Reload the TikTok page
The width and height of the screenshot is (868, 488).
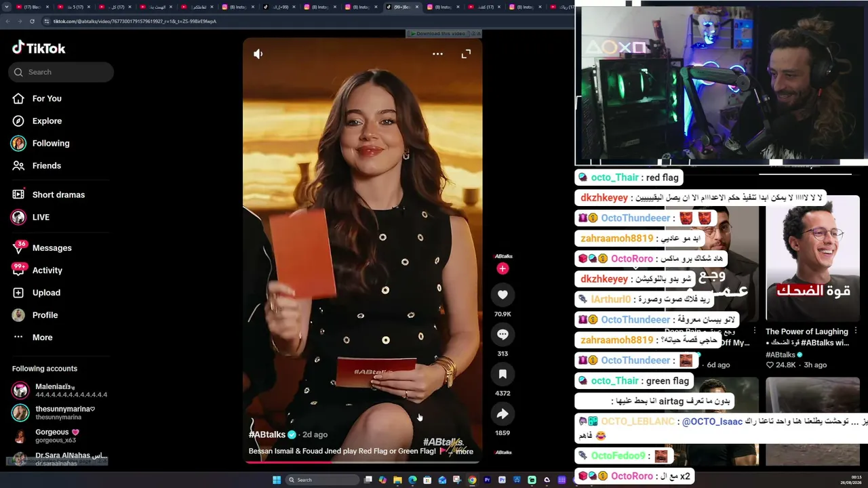[32, 21]
